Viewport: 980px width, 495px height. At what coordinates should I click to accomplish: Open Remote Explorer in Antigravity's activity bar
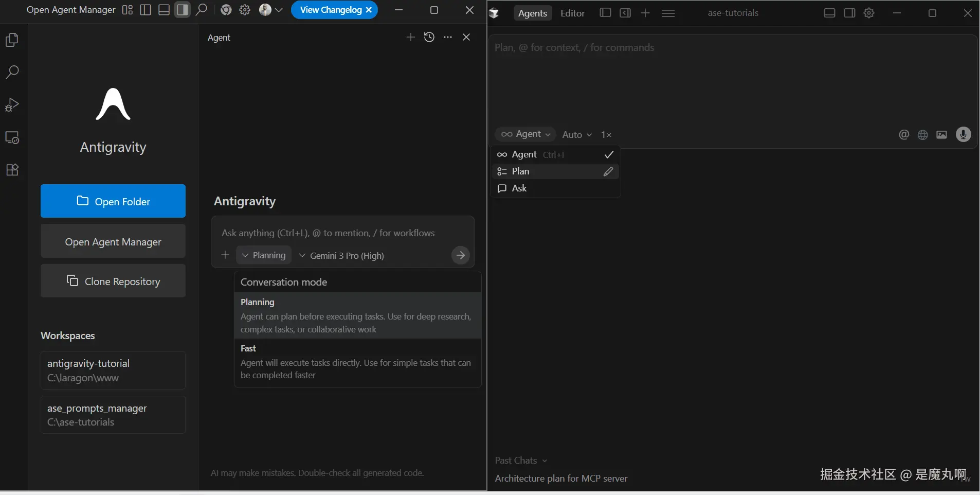click(12, 137)
